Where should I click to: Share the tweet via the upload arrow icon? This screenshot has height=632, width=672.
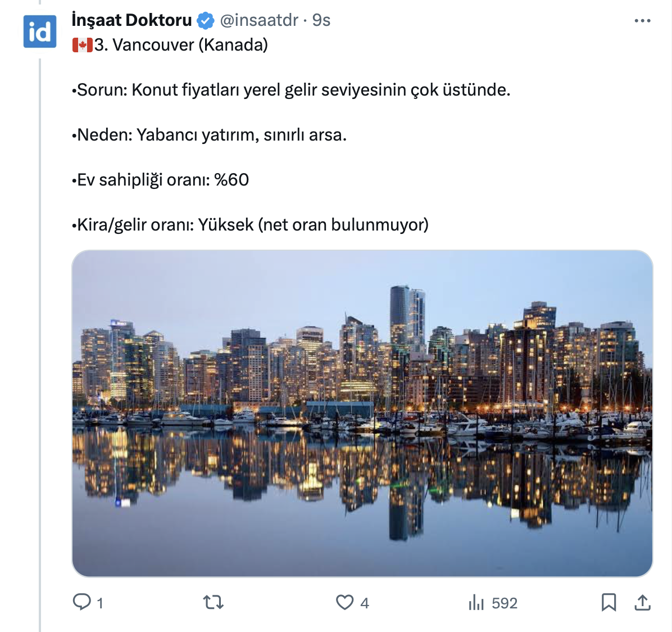pyautogui.click(x=642, y=602)
